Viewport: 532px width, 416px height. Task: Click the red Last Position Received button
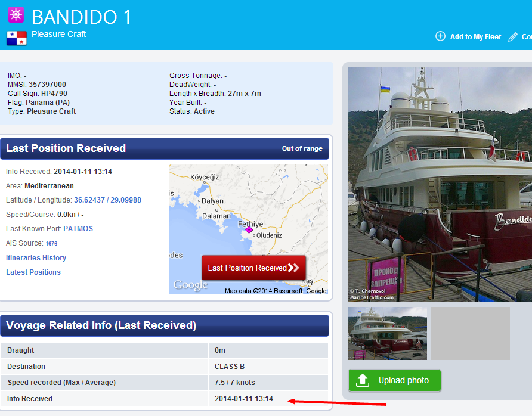[x=253, y=268]
